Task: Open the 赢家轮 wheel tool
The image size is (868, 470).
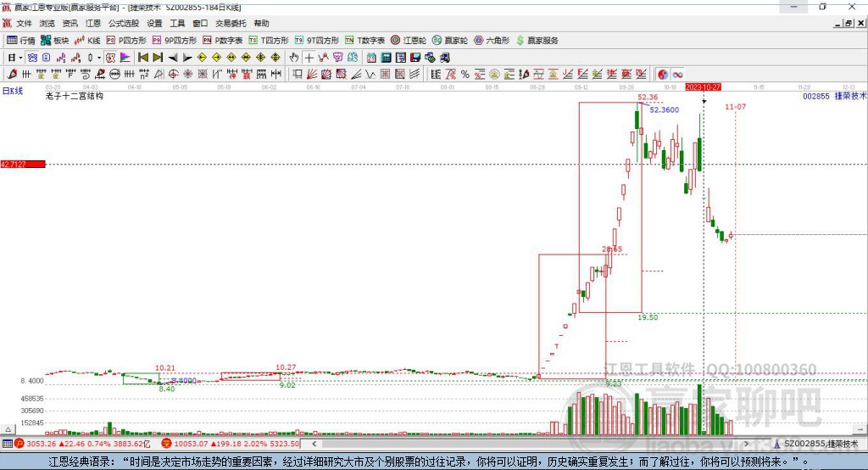Action: coord(449,41)
